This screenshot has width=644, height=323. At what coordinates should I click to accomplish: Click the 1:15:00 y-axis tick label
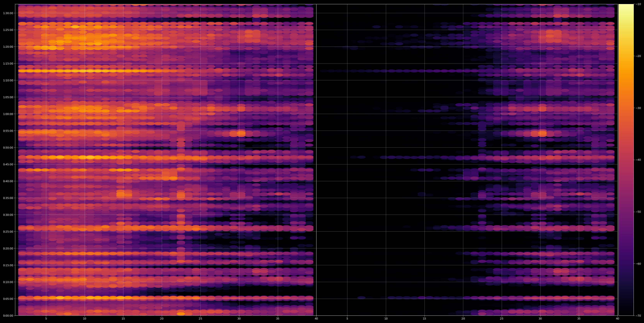(x=8, y=63)
